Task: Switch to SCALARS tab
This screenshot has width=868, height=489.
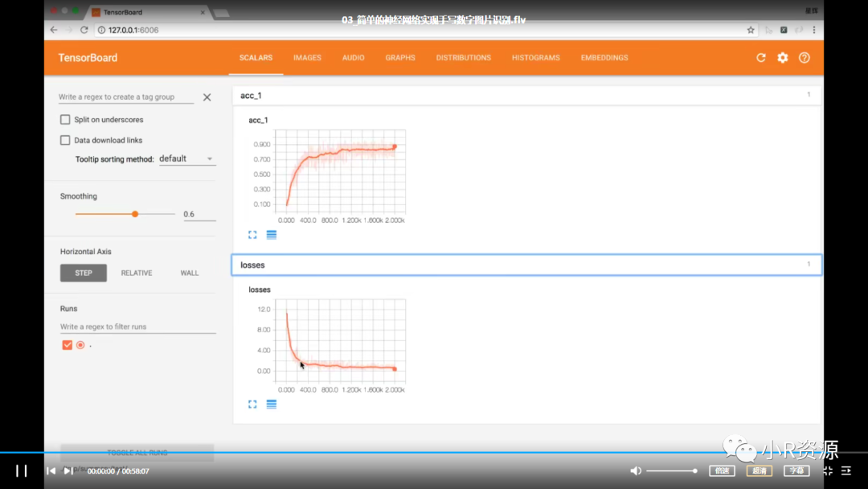Action: [x=256, y=58]
